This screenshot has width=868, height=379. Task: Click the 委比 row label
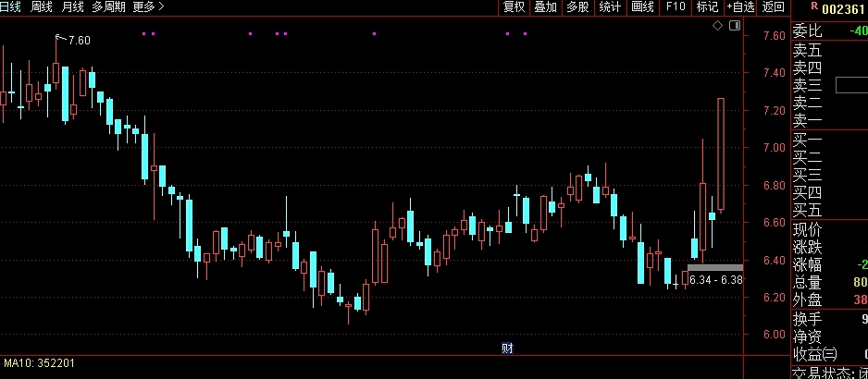click(x=808, y=31)
